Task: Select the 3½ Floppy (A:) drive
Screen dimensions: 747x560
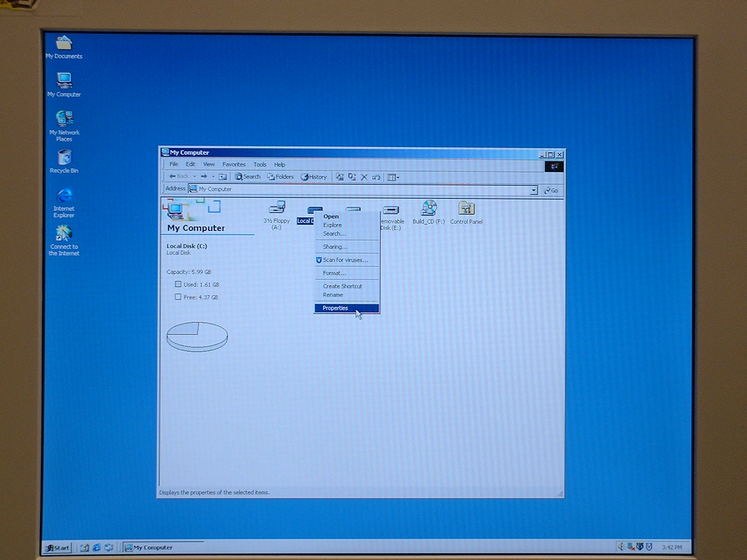Action: (x=276, y=209)
